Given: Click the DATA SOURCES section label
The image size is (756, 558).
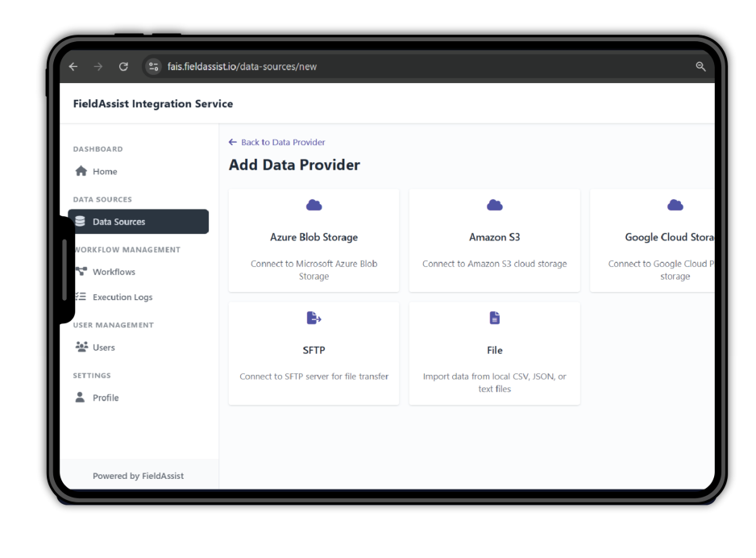Looking at the screenshot, I should [102, 199].
